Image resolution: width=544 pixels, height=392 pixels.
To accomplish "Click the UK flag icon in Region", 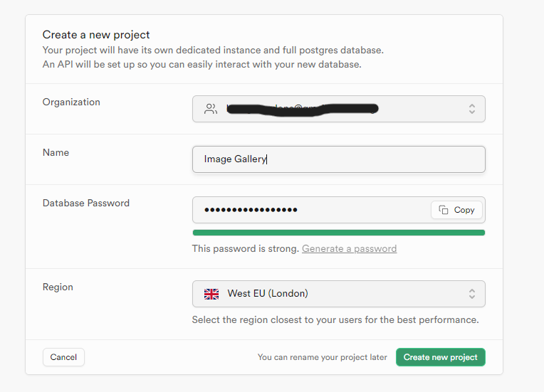I will pos(211,293).
